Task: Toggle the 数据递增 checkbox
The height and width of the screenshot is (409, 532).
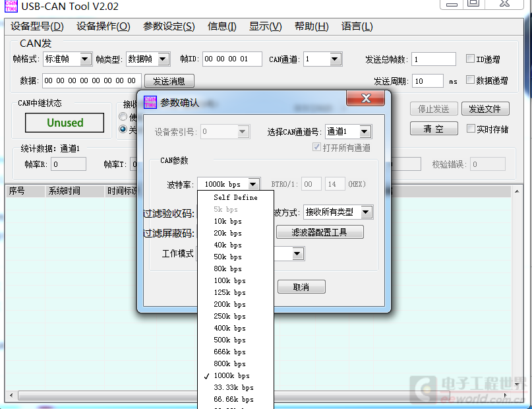Action: pos(470,80)
